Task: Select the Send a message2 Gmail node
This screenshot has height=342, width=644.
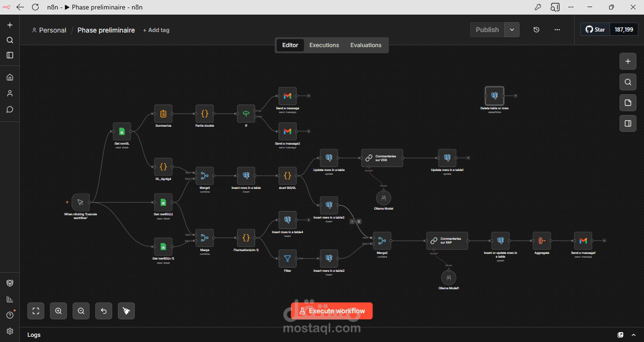Action: coord(288,131)
